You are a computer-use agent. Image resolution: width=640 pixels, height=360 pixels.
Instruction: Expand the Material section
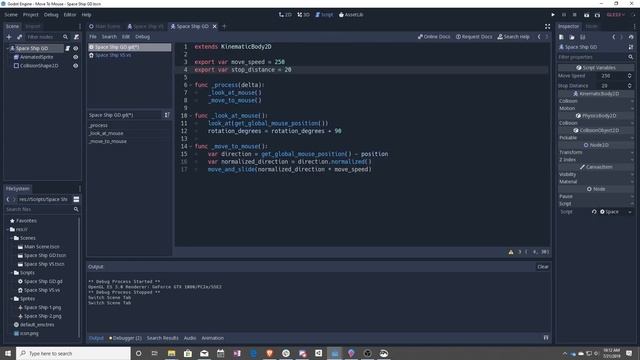pyautogui.click(x=596, y=182)
